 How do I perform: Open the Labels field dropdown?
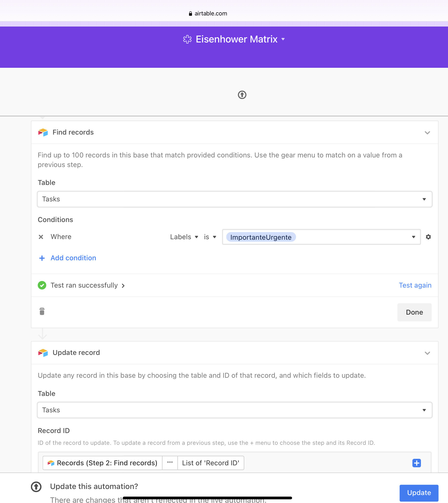184,237
